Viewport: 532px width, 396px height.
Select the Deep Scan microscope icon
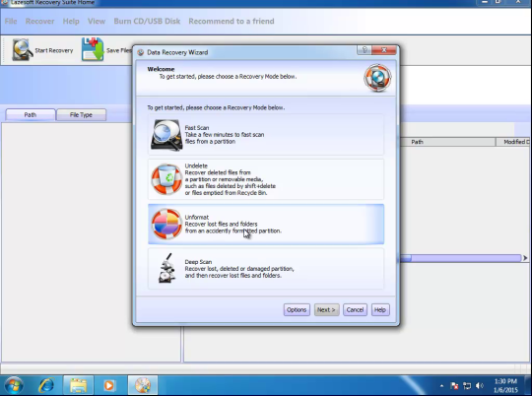point(166,268)
